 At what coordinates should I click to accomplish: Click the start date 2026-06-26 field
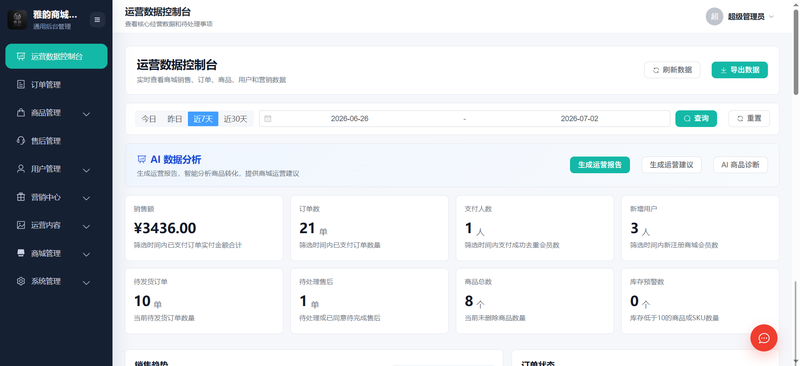(x=349, y=118)
